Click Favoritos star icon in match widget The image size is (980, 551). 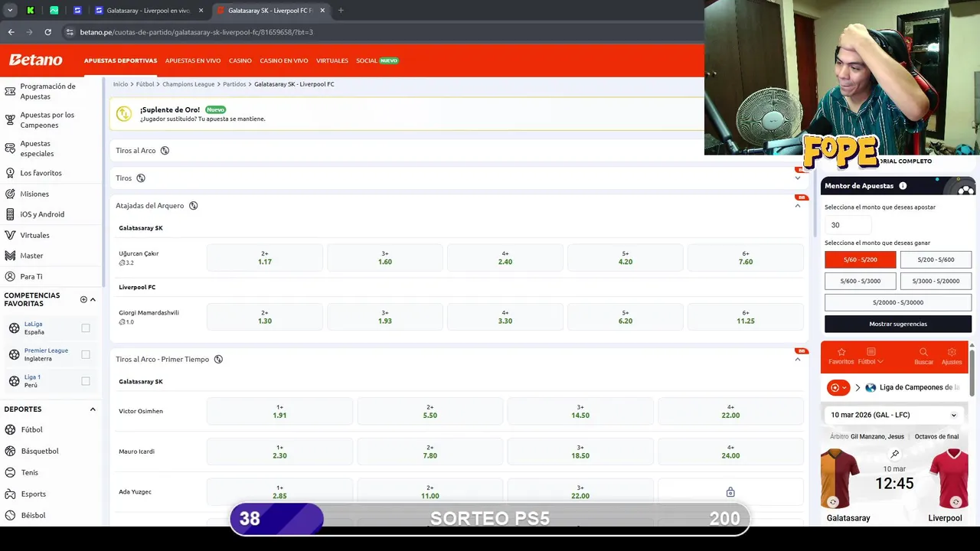pyautogui.click(x=841, y=352)
